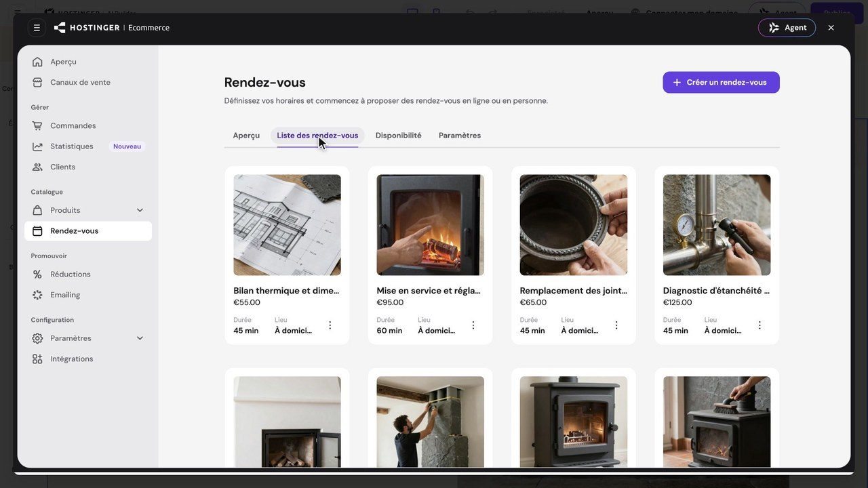Open Commandes in the sidebar
This screenshot has height=488, width=868.
88,125
